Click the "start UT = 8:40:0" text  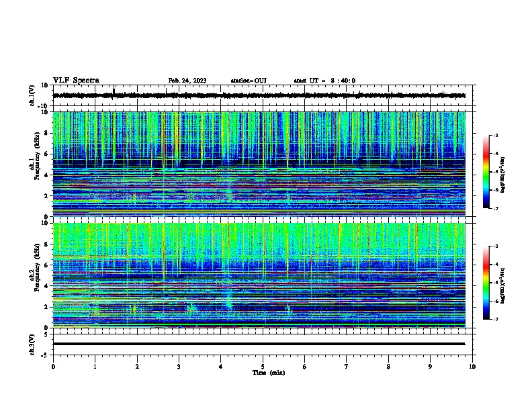point(324,81)
